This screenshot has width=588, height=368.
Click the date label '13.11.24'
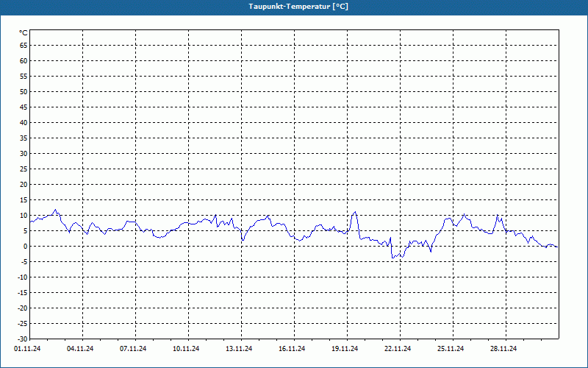(x=239, y=349)
